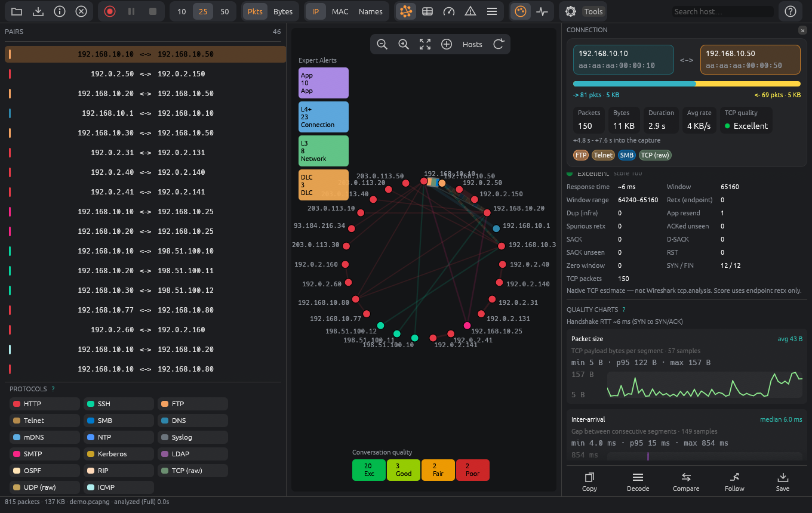The image size is (812, 513).
Task: Open help with the question mark icon
Action: tap(791, 11)
